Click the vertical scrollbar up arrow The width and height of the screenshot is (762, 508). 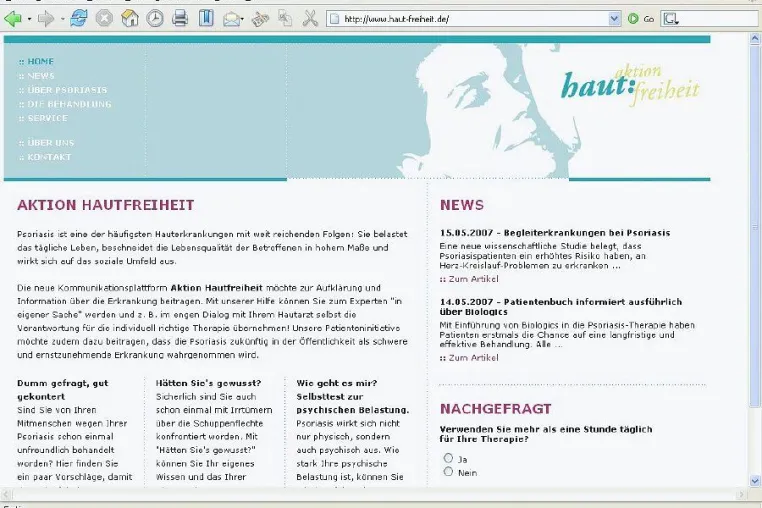coord(755,38)
